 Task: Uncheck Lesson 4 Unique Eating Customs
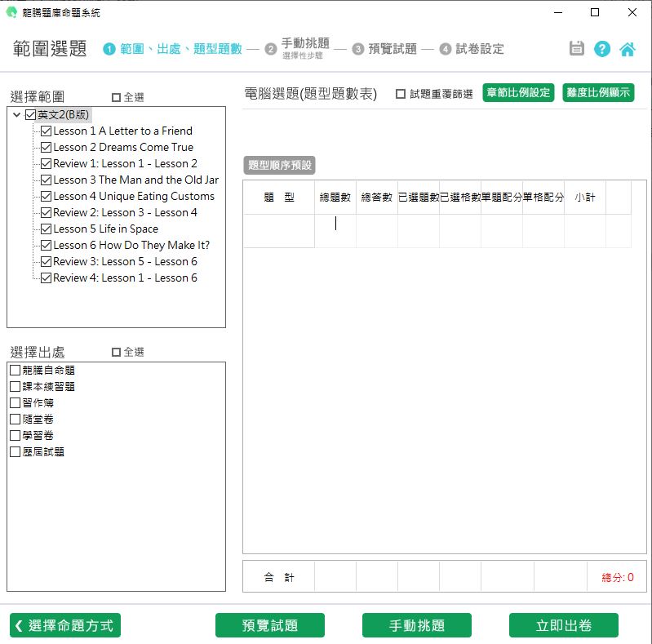click(47, 197)
